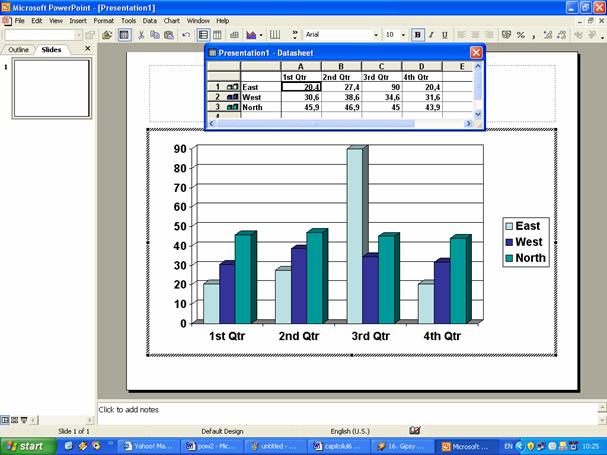Click the Undo arrow icon
Viewport: 607px width, 455px height.
[x=187, y=35]
